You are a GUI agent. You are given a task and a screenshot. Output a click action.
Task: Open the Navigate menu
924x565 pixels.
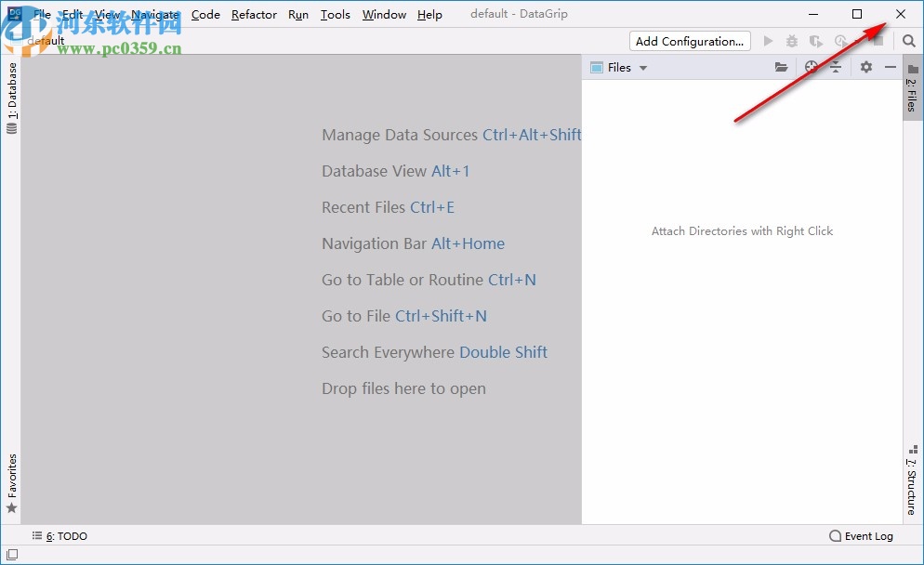pyautogui.click(x=154, y=14)
